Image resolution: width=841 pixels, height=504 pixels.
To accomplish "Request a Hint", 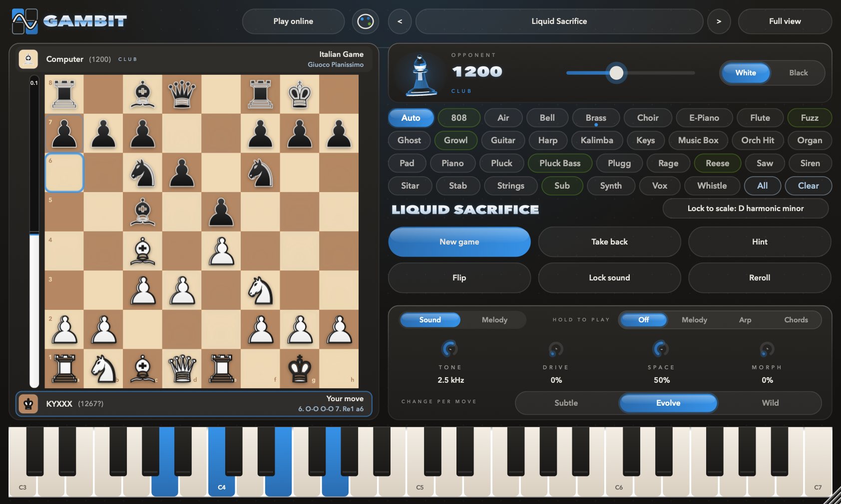I will pos(760,242).
